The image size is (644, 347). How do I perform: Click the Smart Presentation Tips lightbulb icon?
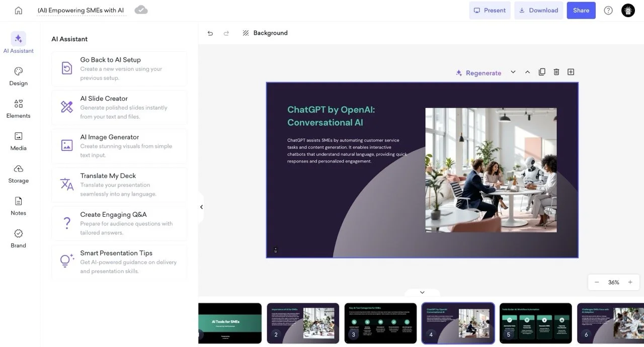click(67, 261)
